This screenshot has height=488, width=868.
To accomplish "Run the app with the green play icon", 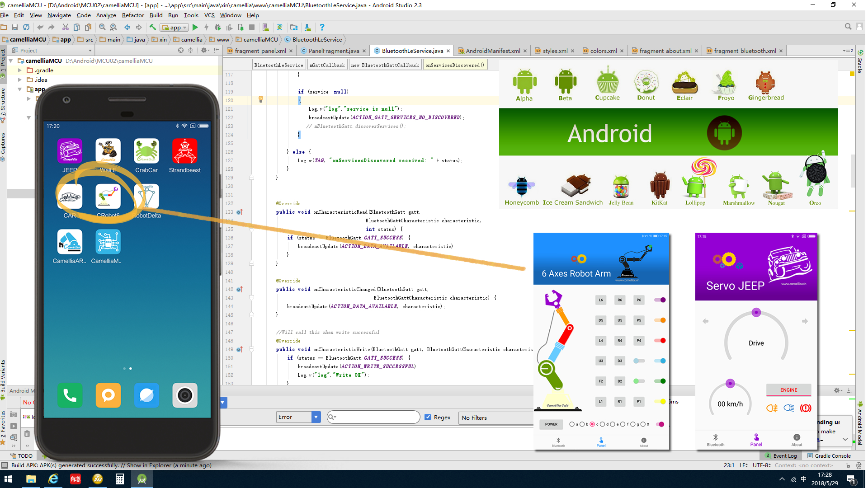I will (195, 28).
